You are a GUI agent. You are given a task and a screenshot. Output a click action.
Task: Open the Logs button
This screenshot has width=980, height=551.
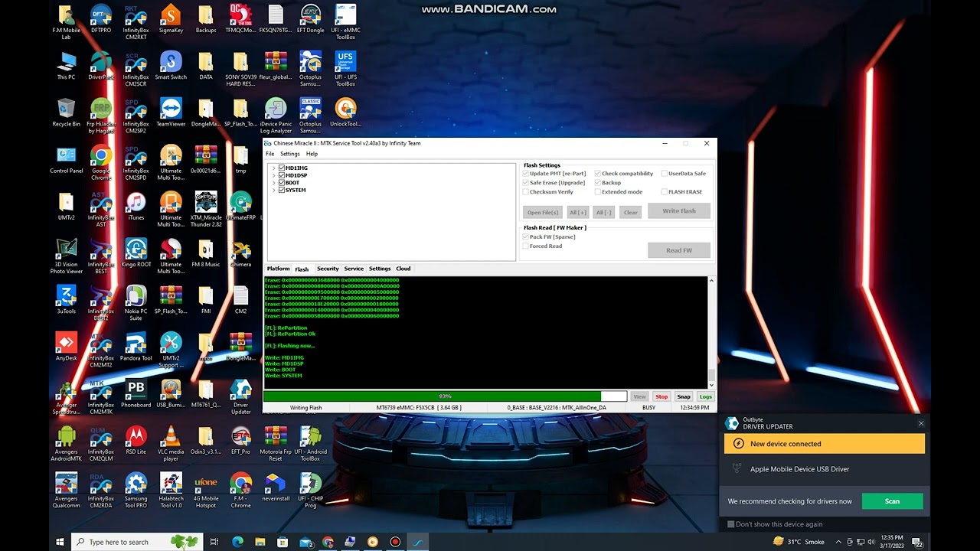pyautogui.click(x=705, y=396)
